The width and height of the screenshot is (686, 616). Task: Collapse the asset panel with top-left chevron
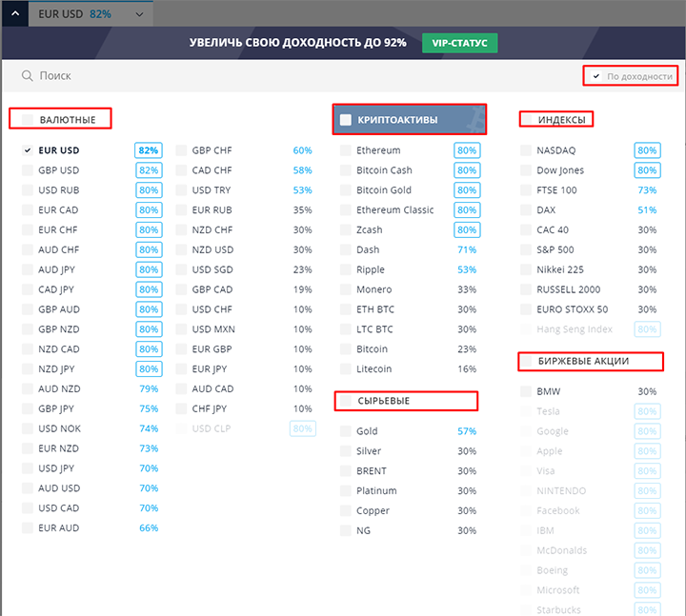click(x=13, y=13)
